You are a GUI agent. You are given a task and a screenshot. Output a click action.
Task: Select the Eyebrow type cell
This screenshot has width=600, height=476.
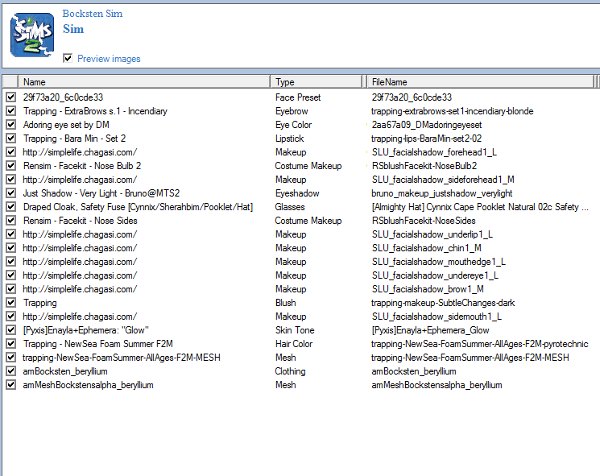(x=292, y=111)
